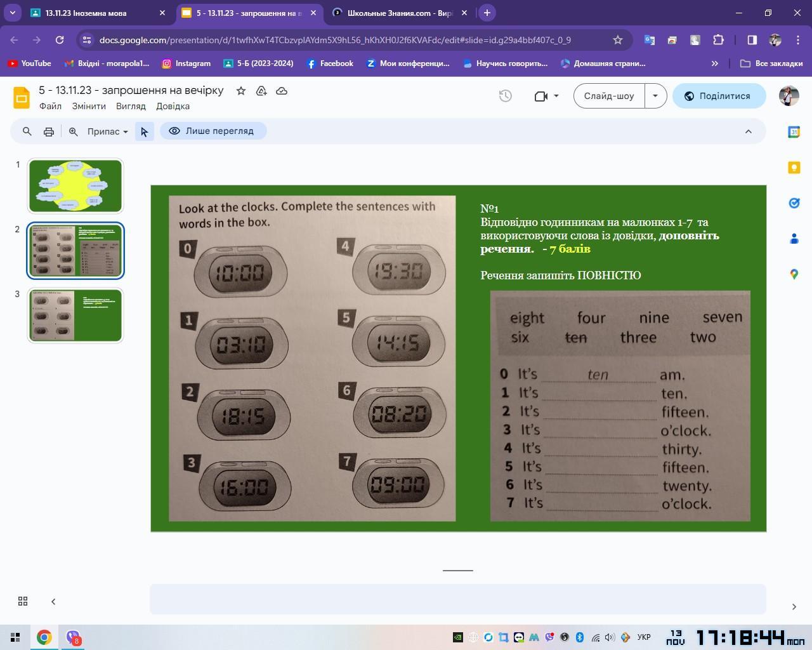Open YouTube bookmark
The width and height of the screenshot is (812, 650).
[x=30, y=63]
